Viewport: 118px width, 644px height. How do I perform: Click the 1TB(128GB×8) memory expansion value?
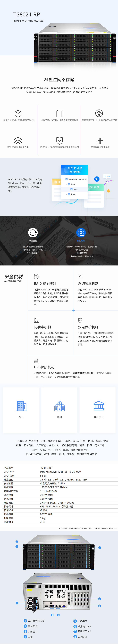pos(48,491)
